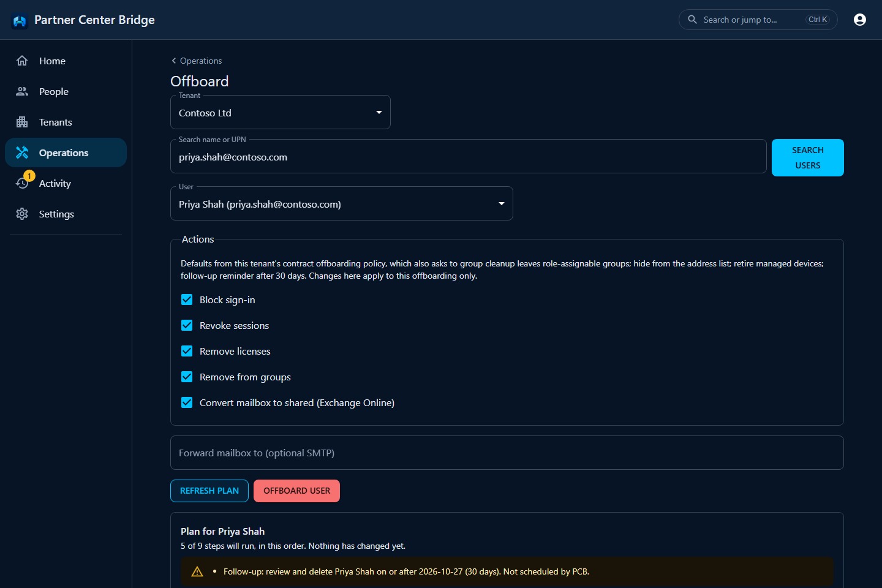The width and height of the screenshot is (882, 588).
Task: Select Activity in the sidebar
Action: (x=66, y=183)
